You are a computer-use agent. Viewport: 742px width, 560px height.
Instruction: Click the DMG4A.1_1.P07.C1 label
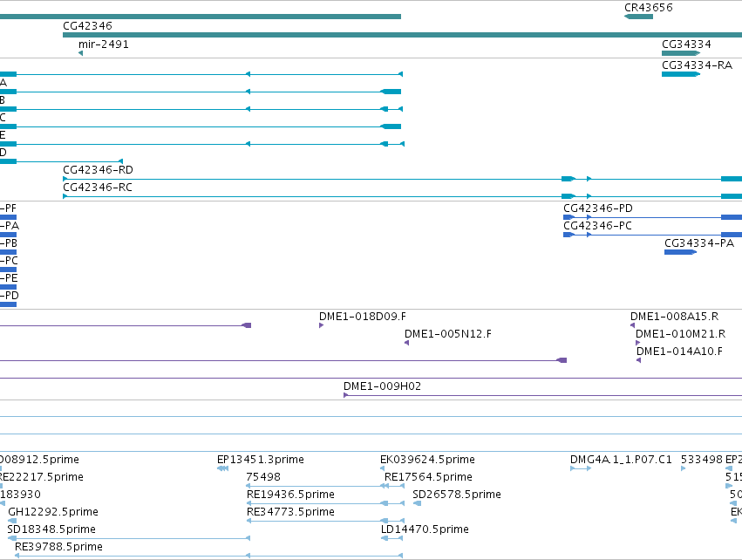pyautogui.click(x=621, y=459)
